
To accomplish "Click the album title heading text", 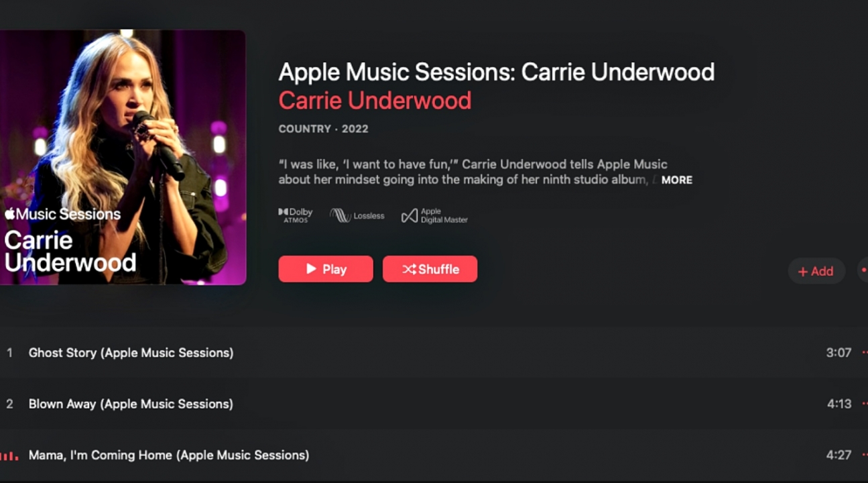I will point(497,72).
